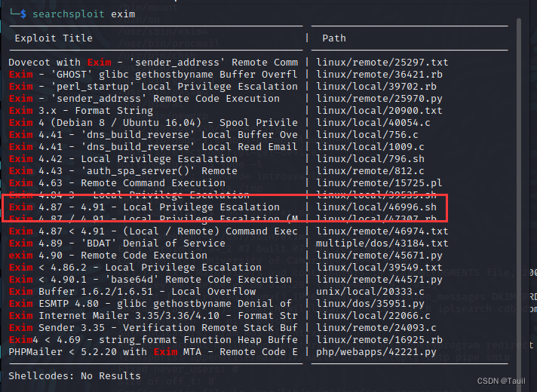Click path linux/remote/44571.py
The height and width of the screenshot is (392, 537).
pyautogui.click(x=379, y=280)
